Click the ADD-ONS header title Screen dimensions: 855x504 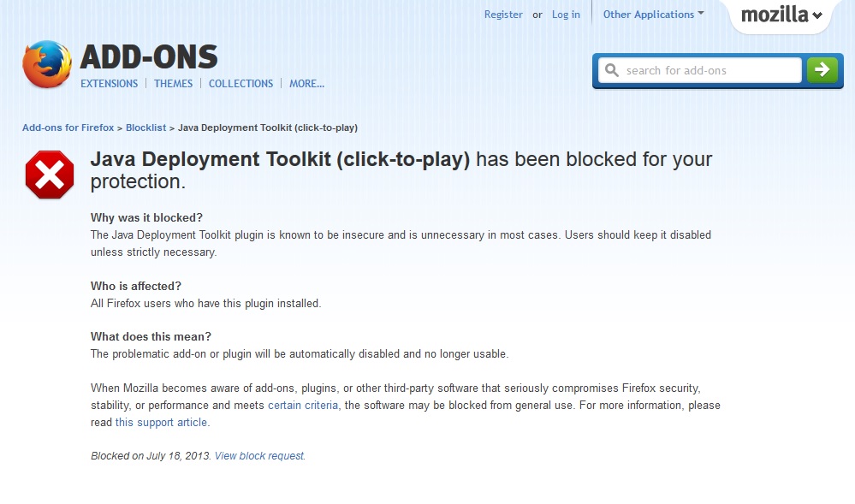(149, 57)
